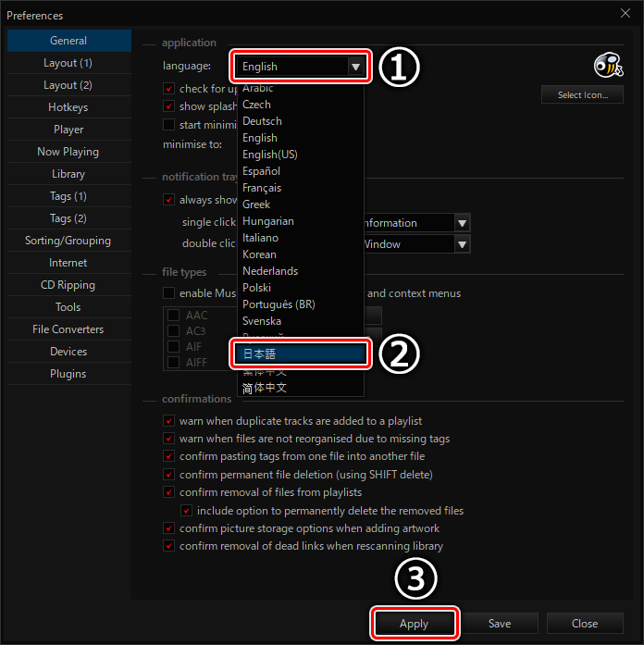This screenshot has width=644, height=645.
Task: Toggle warn when files are not reorganised
Action: pos(168,439)
